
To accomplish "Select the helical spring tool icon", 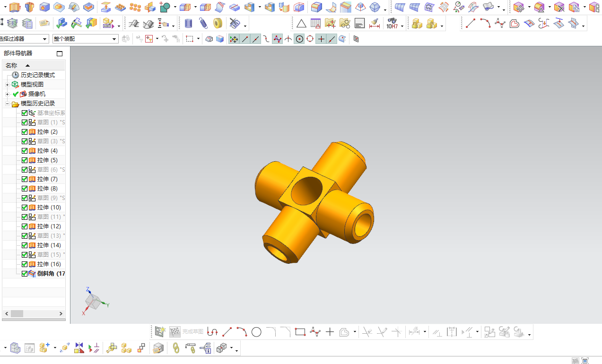I will pos(203,23).
